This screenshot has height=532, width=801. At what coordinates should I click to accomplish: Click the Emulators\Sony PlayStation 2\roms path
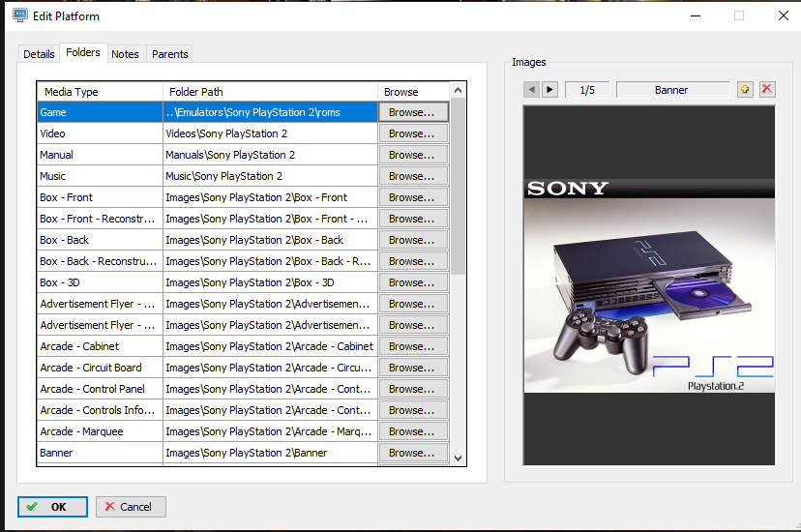(x=270, y=112)
